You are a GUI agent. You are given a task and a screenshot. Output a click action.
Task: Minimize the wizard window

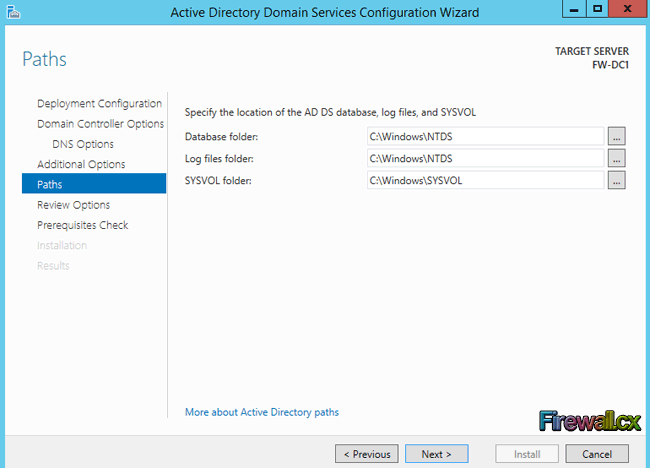(x=574, y=9)
